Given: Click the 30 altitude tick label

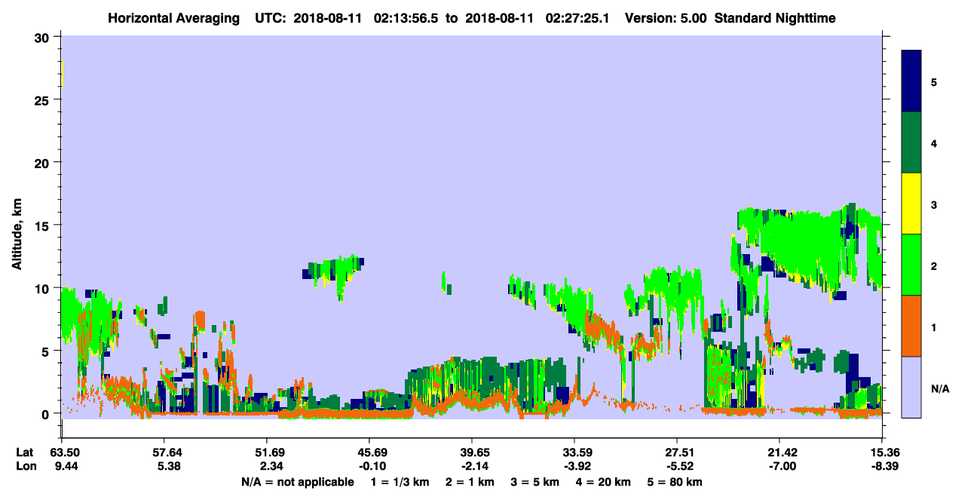Looking at the screenshot, I should 44,38.
